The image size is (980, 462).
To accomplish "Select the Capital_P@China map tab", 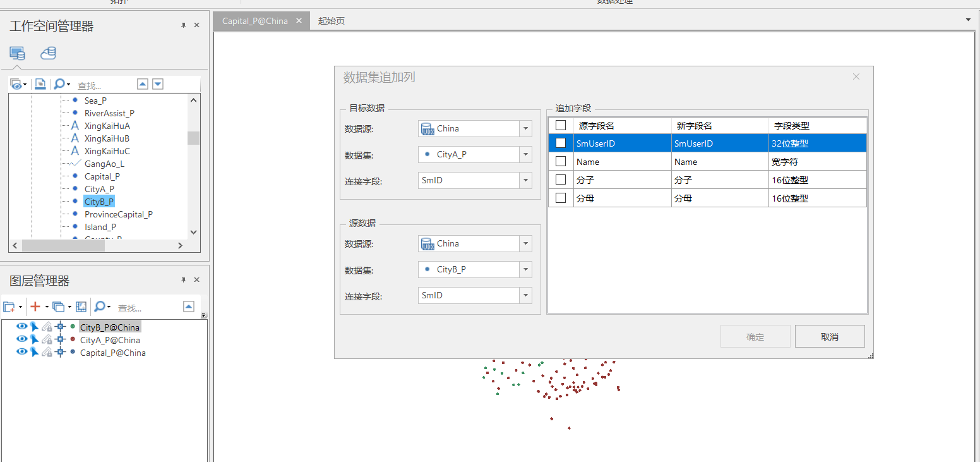I will coord(255,21).
